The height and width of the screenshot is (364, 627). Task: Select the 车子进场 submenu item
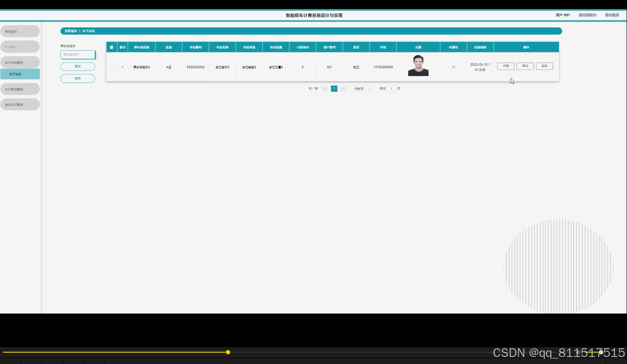pos(20,74)
